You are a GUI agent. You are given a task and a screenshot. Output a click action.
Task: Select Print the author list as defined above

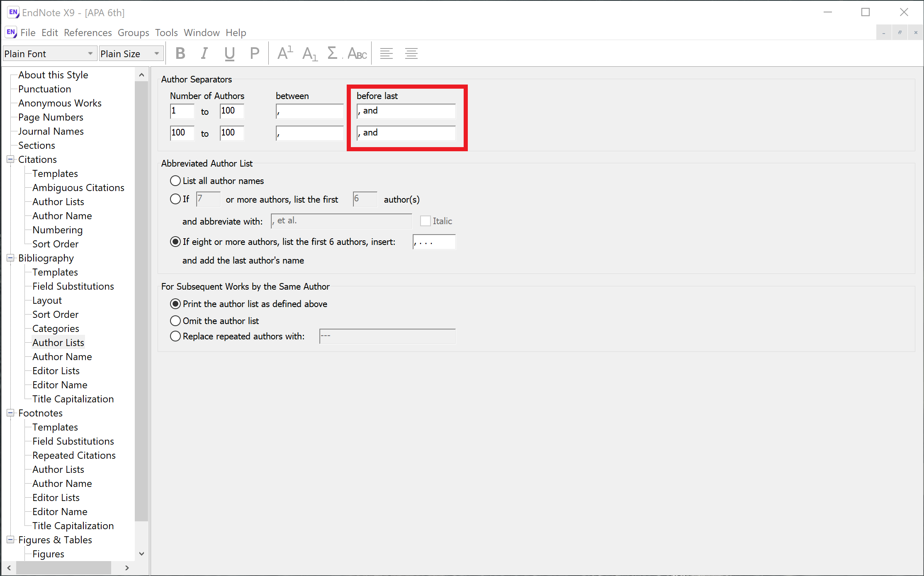pos(175,304)
